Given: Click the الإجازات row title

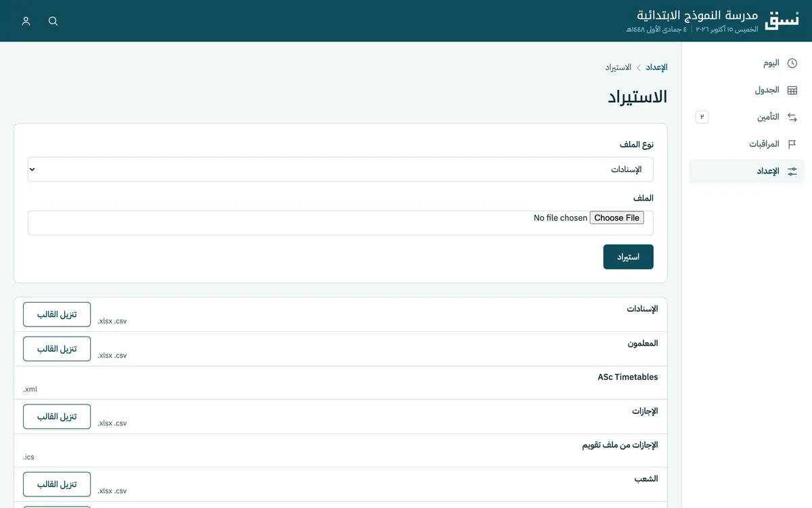Looking at the screenshot, I should coord(646,411).
